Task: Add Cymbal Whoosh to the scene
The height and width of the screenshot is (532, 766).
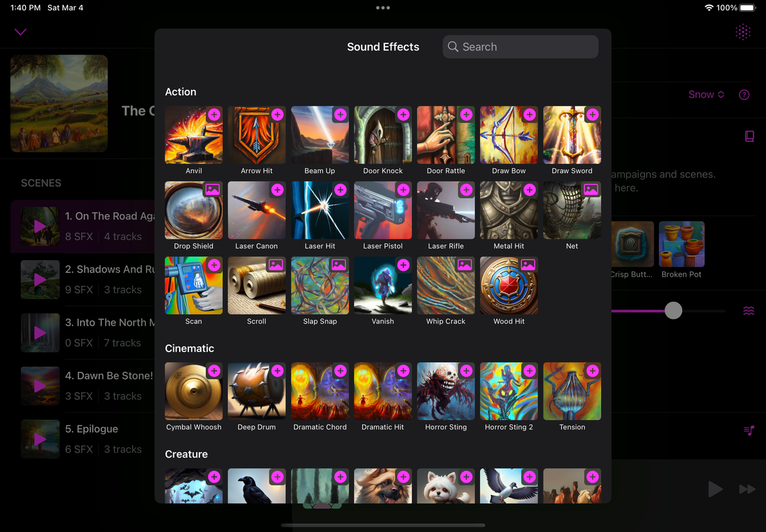Action: click(x=214, y=371)
